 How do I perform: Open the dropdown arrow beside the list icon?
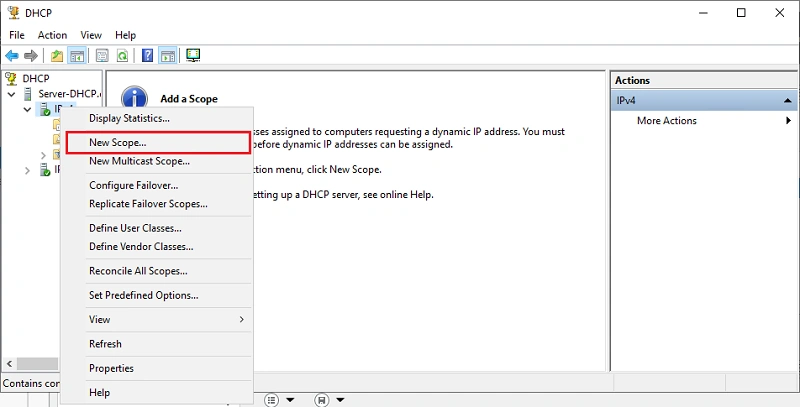tap(290, 400)
